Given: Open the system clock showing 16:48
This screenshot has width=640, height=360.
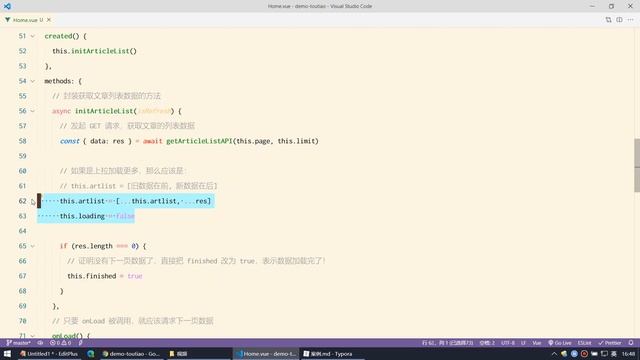Looking at the screenshot, I should click(629, 354).
